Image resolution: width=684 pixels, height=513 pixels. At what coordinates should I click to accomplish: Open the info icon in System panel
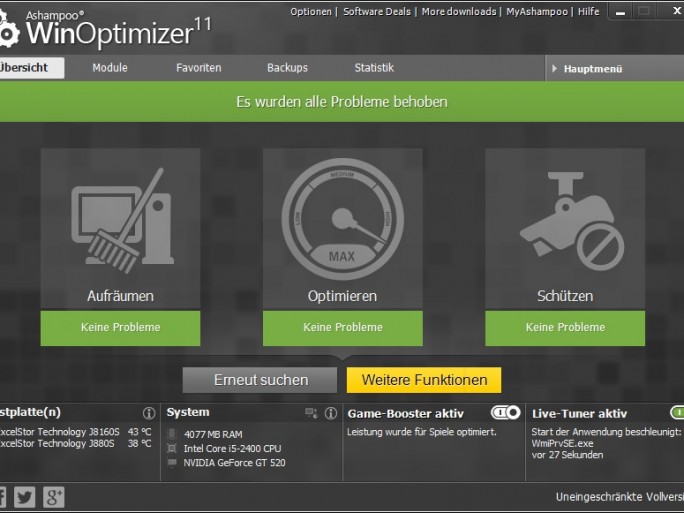331,413
